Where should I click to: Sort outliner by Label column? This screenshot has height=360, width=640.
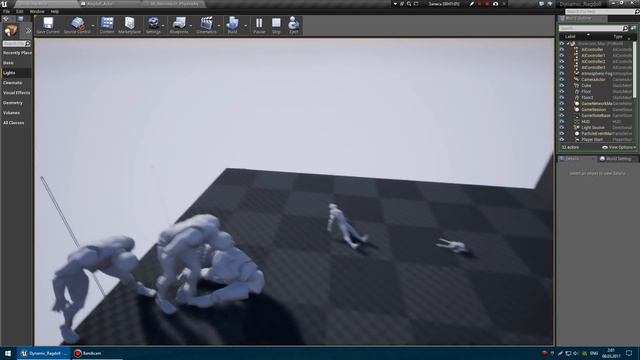click(x=570, y=37)
